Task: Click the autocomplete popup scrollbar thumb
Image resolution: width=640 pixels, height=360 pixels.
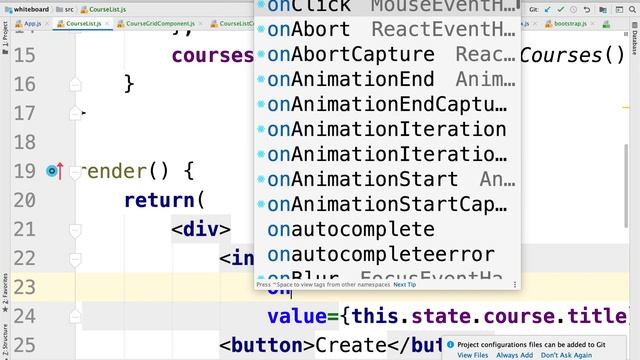Action: coord(518,4)
